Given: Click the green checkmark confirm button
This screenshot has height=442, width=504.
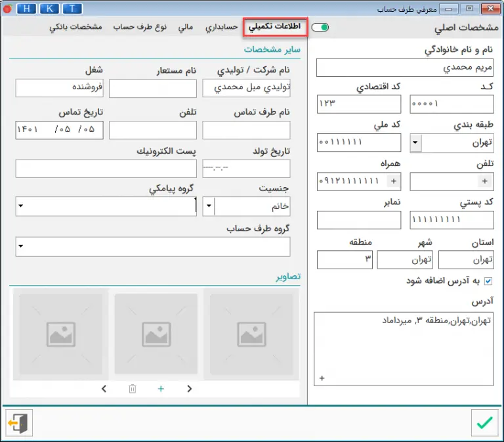Looking at the screenshot, I should coord(484,423).
